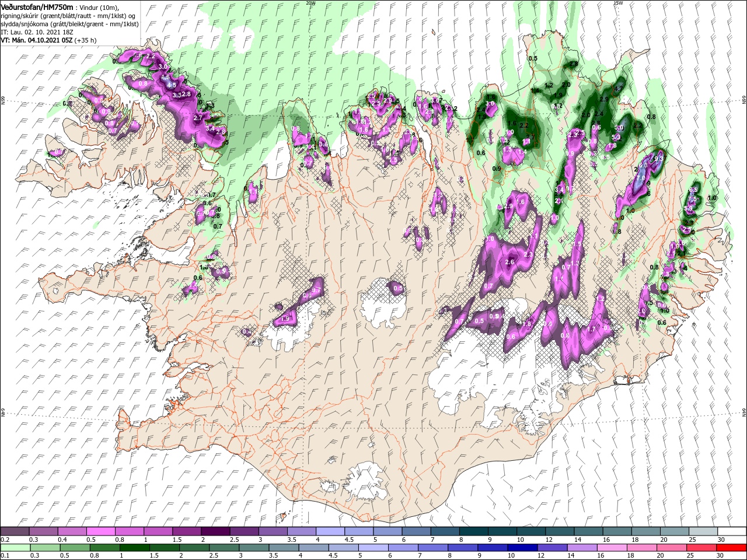747x560 pixels.
Task: Select darkest green rain swatch between 1 and 1.5
Action: pos(135,548)
